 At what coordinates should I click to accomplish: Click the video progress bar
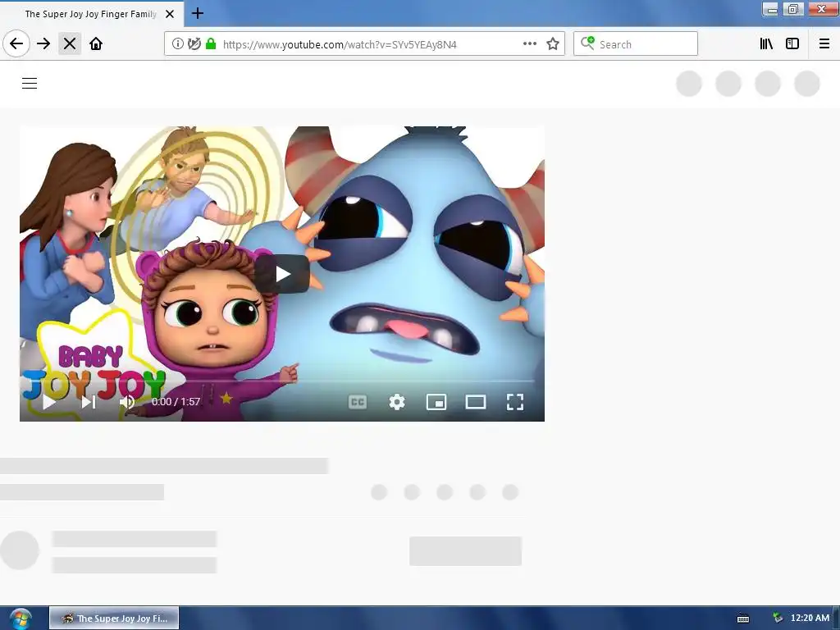click(282, 381)
